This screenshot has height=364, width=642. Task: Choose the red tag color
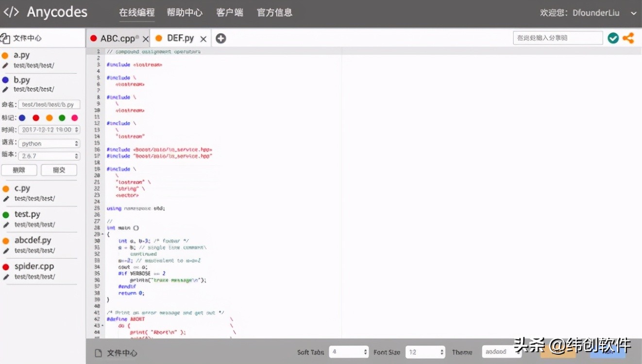[36, 118]
